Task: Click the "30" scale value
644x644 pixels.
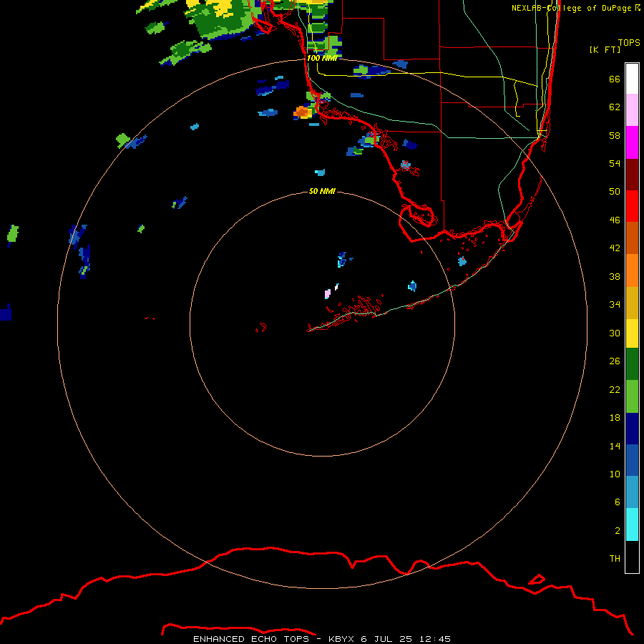Action: point(615,333)
